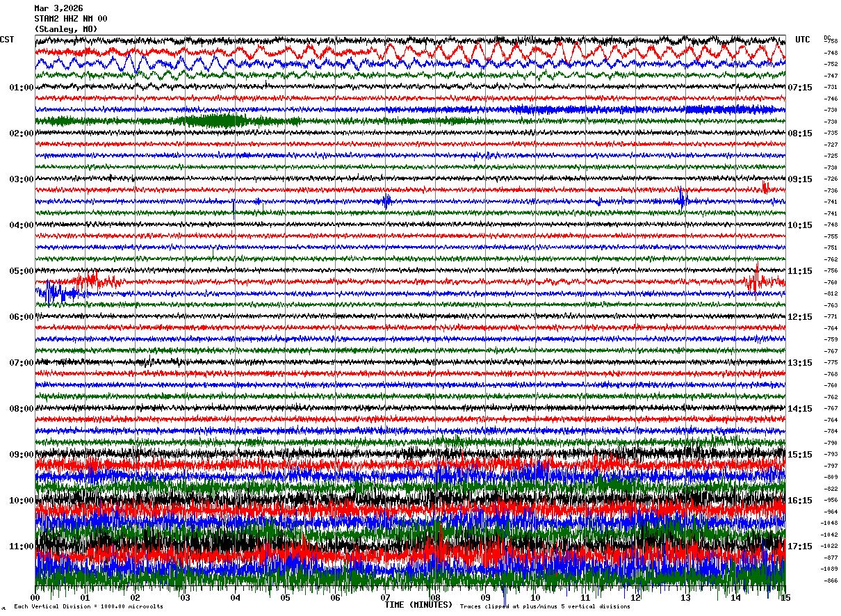The image size is (841, 616).
Task: Click "Traces clipped at plus/minus 5 vertical divisions"
Action: (545, 606)
